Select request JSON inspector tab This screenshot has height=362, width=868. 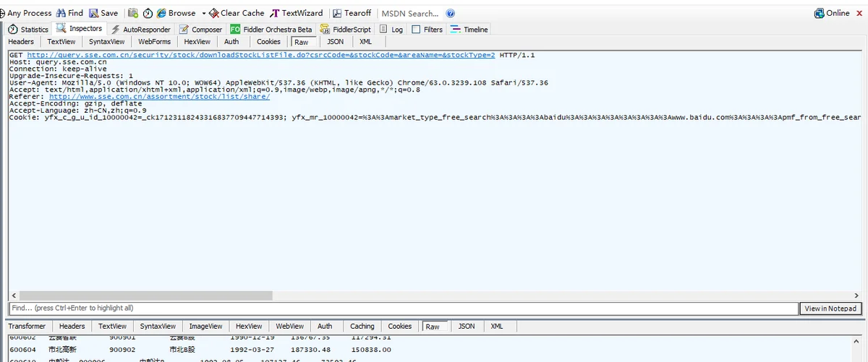pyautogui.click(x=335, y=42)
